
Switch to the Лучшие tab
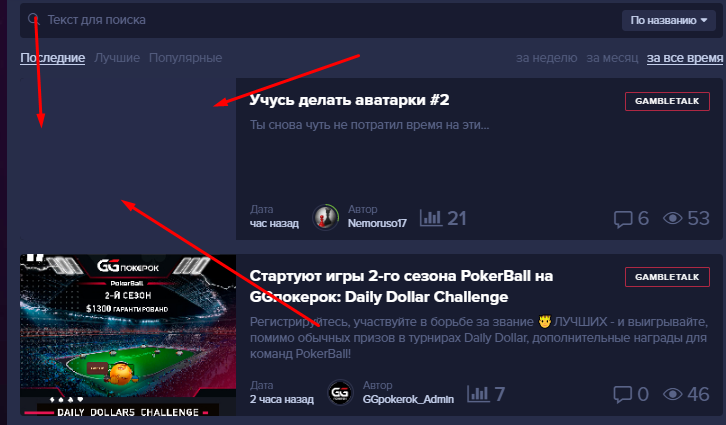[x=117, y=58]
